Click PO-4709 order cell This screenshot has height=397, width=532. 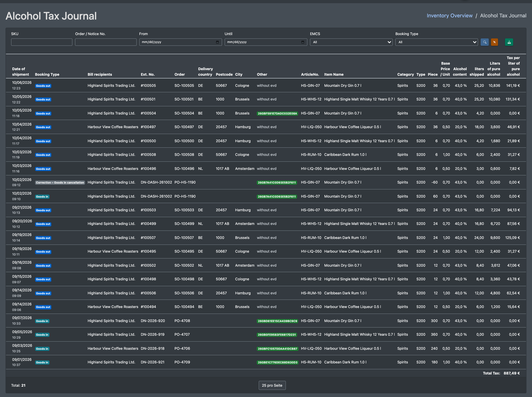182,362
